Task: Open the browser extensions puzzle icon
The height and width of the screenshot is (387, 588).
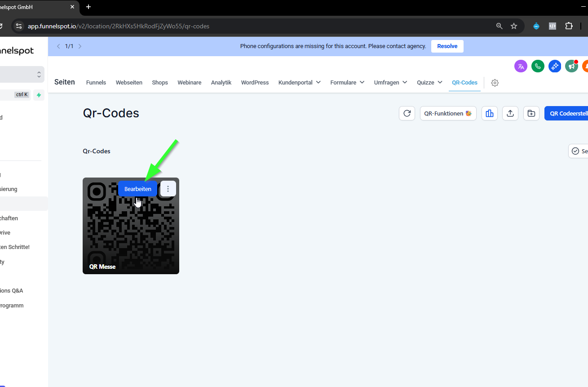Action: point(569,26)
